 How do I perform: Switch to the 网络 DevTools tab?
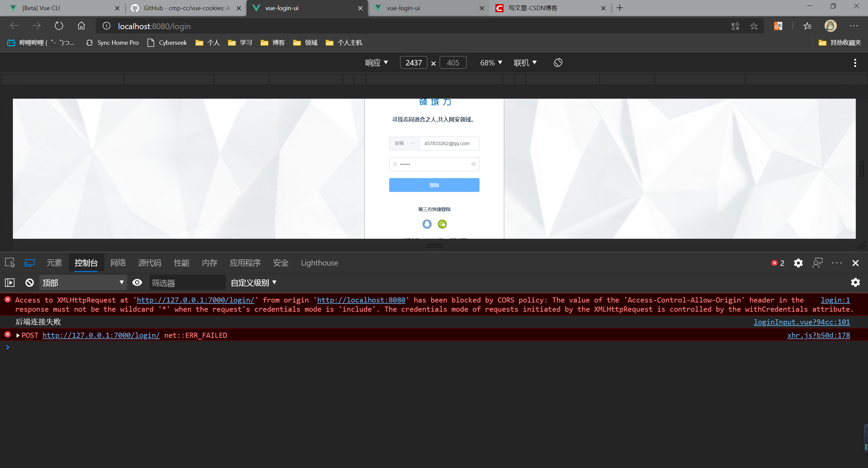[x=118, y=263]
